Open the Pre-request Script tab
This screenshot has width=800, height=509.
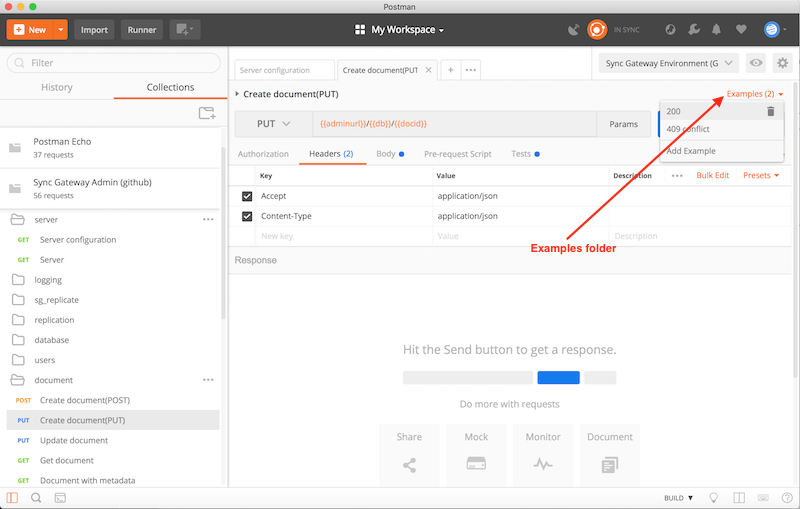pyautogui.click(x=458, y=154)
